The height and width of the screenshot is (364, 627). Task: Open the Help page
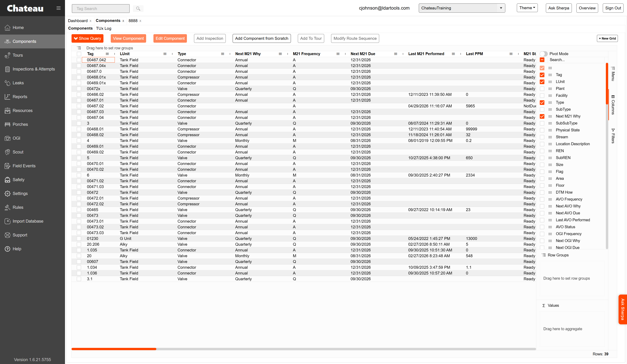click(32, 249)
